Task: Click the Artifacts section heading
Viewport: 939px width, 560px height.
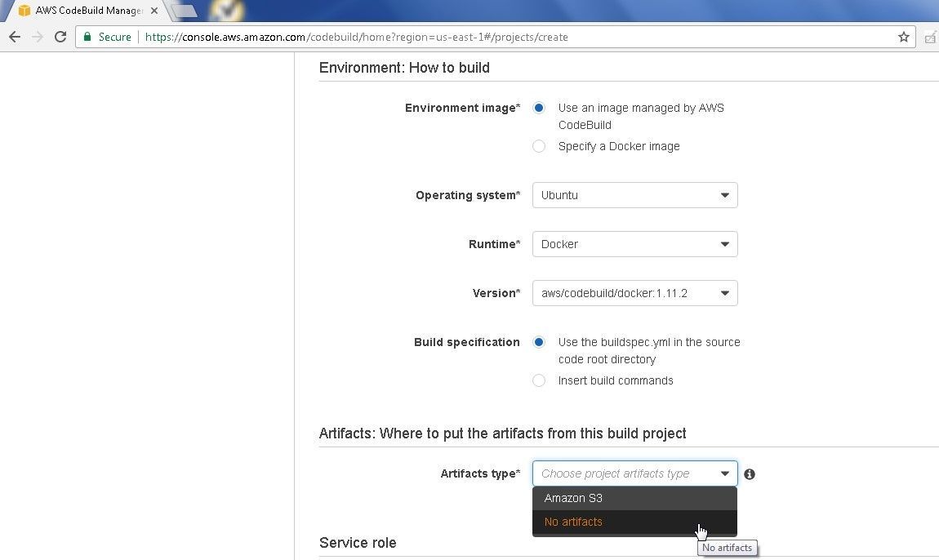Action: pyautogui.click(x=502, y=433)
